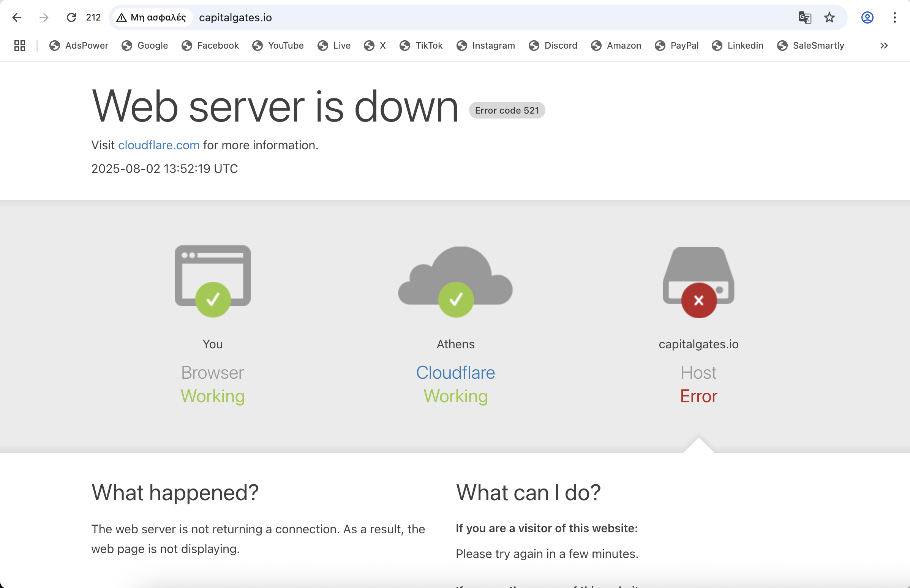Open the SaleSmartly bookmark

(x=811, y=46)
